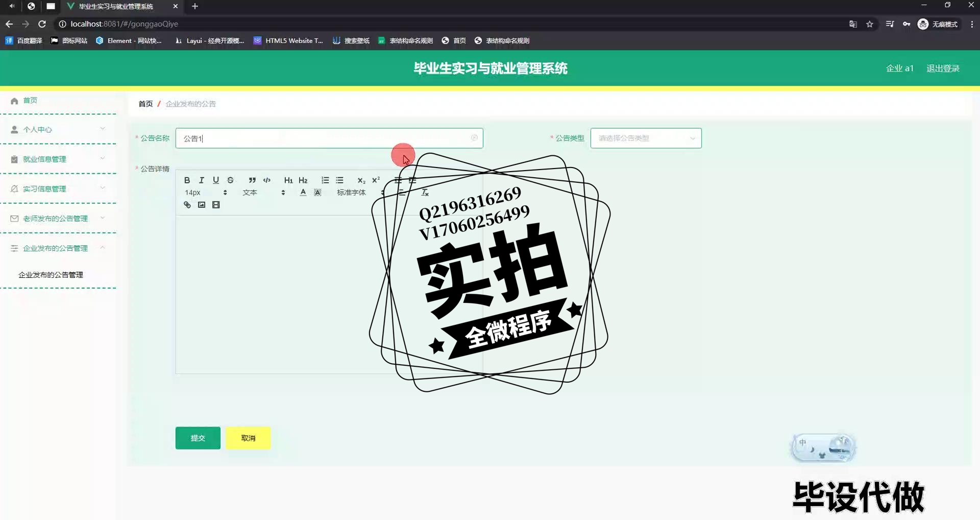Collapse the 企业发布的公告管理 sidebar group

[58, 248]
